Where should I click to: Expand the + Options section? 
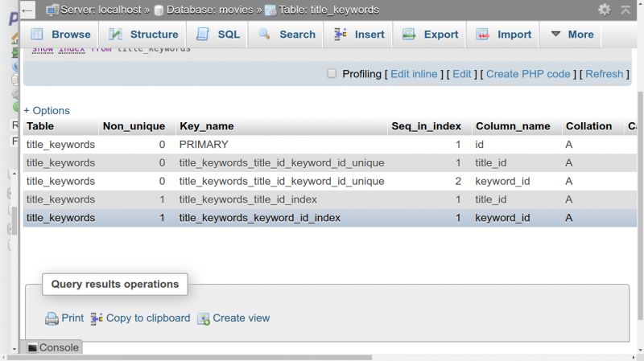[47, 110]
